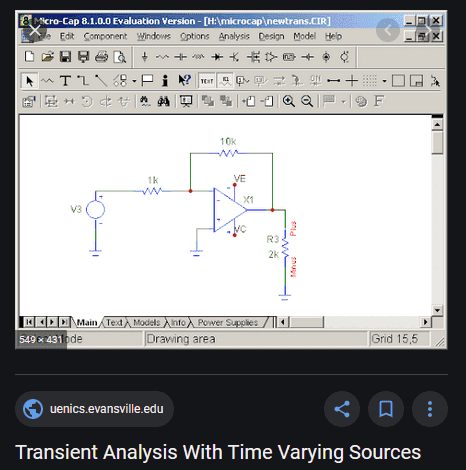Click the zoom in magnifier icon
Image resolution: width=466 pixels, height=470 pixels.
[x=289, y=101]
